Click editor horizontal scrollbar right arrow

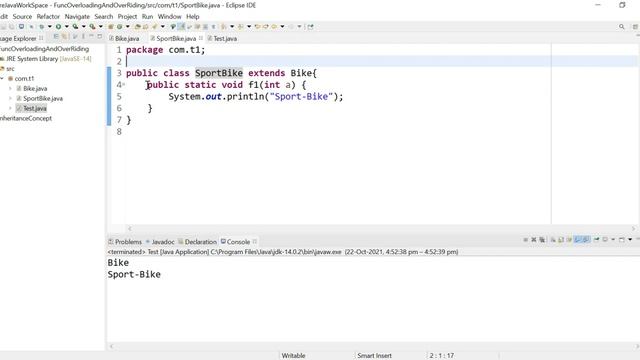click(x=633, y=229)
